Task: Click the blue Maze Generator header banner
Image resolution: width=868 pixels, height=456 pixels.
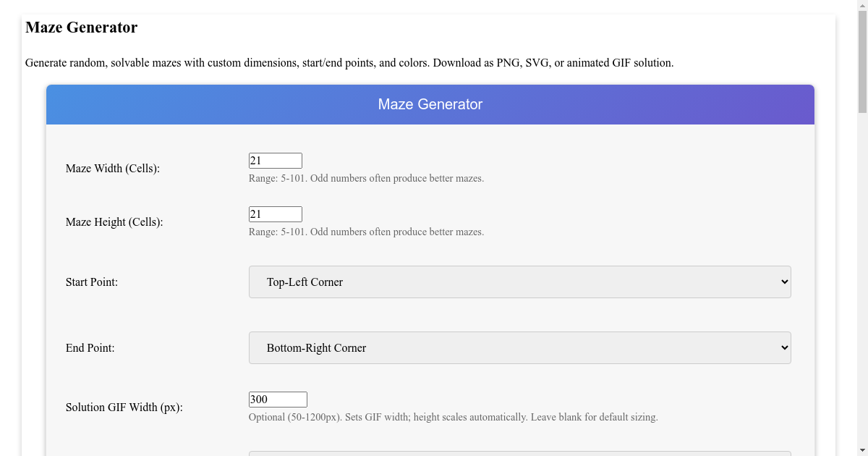Action: click(x=430, y=104)
